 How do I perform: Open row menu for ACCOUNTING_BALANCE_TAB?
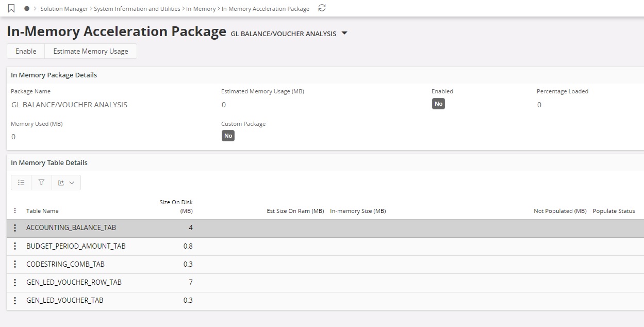pos(15,228)
